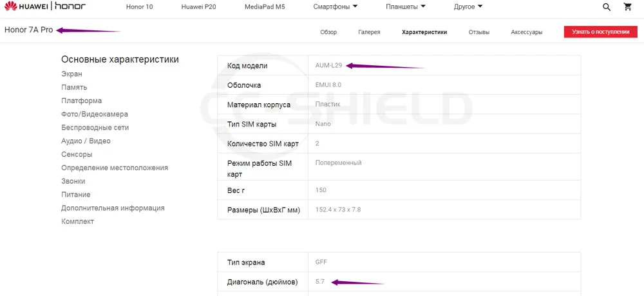644x296 pixels.
Task: Expand the Смартфоны dropdown menu
Action: tap(335, 6)
